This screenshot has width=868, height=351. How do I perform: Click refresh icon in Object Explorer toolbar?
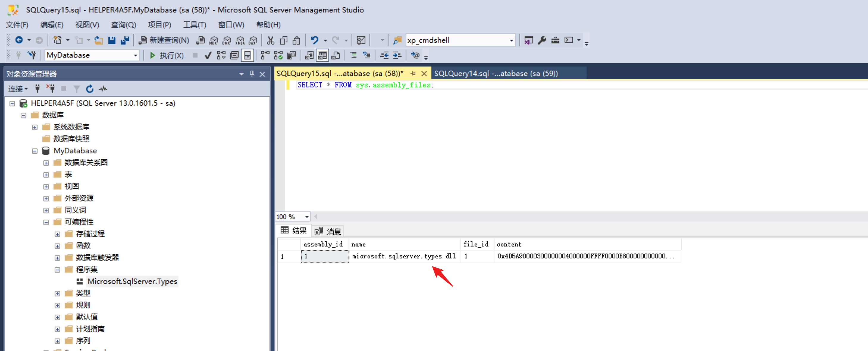90,89
